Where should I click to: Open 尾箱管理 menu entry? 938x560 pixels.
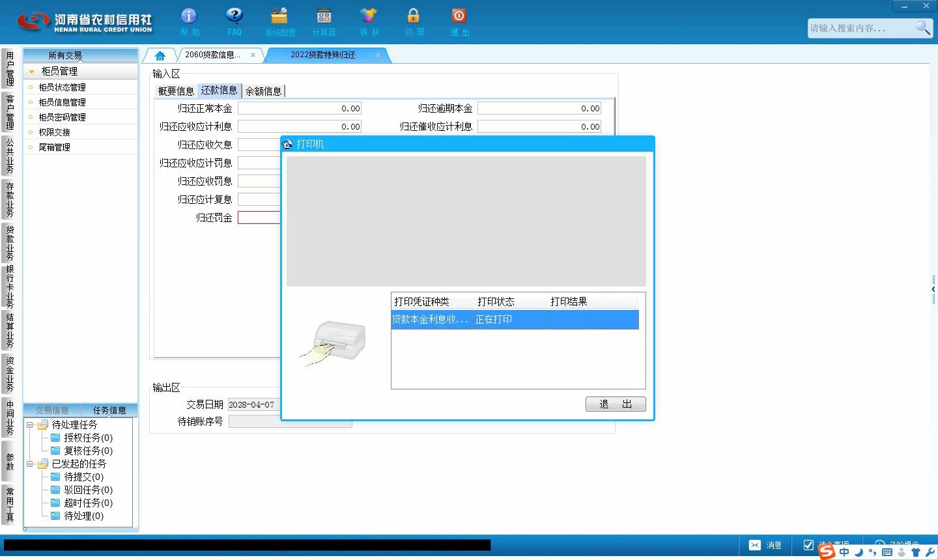54,147
